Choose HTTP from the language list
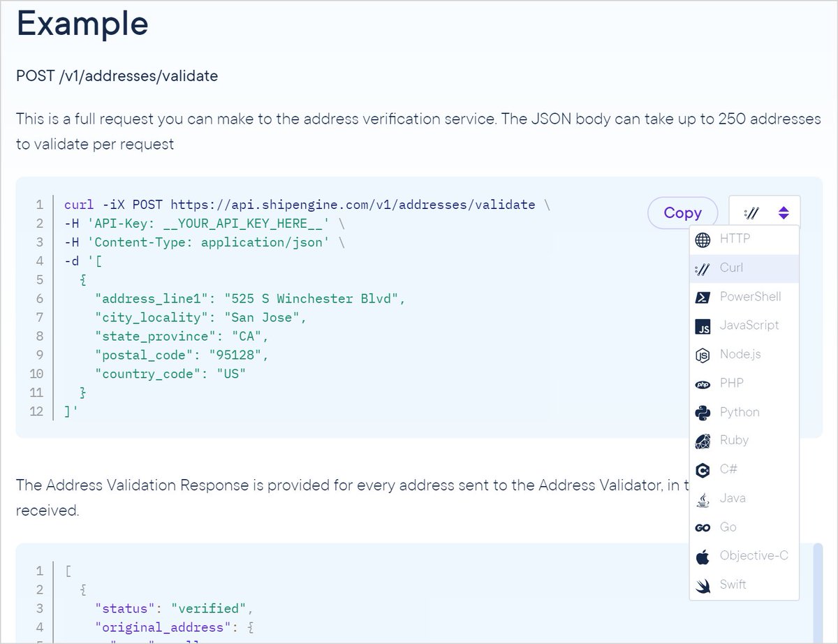The image size is (838, 644). click(744, 239)
